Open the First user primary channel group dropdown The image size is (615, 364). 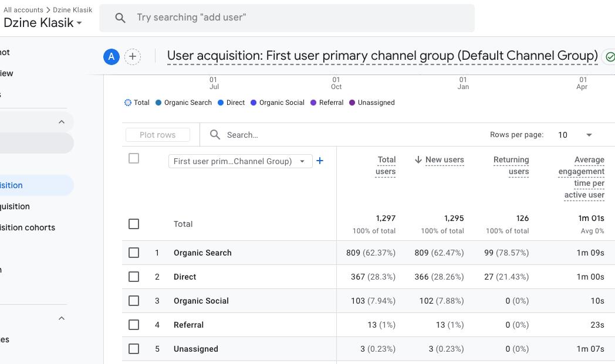tap(240, 161)
